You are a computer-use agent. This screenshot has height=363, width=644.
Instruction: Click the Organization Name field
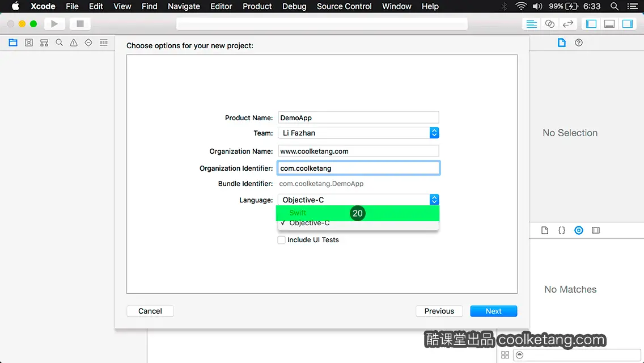pyautogui.click(x=358, y=151)
